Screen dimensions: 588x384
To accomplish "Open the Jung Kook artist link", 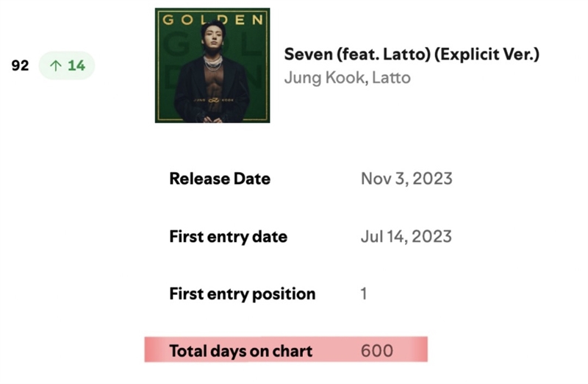I will coord(324,78).
